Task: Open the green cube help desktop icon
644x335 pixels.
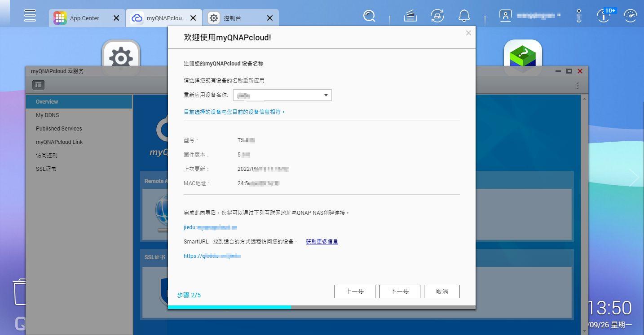Action: coord(523,57)
